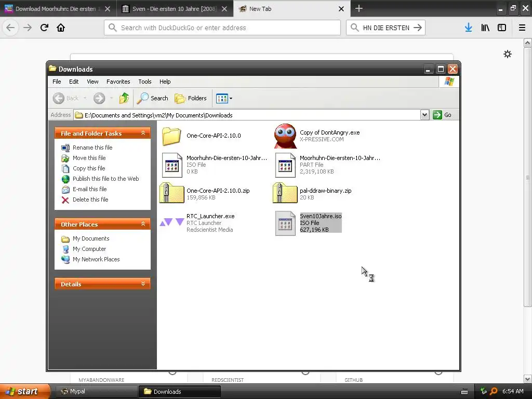Collapse the Other Places panel

[143, 224]
